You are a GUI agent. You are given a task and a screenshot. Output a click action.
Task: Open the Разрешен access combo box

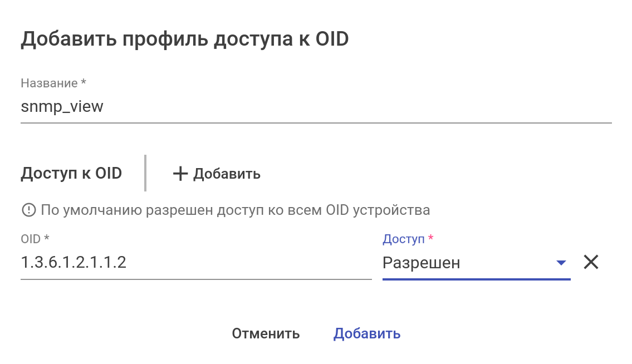pos(468,263)
